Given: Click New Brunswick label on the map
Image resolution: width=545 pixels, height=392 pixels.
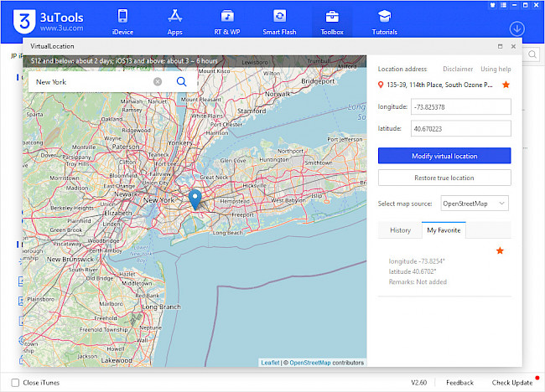Looking at the screenshot, I should click(x=70, y=259).
